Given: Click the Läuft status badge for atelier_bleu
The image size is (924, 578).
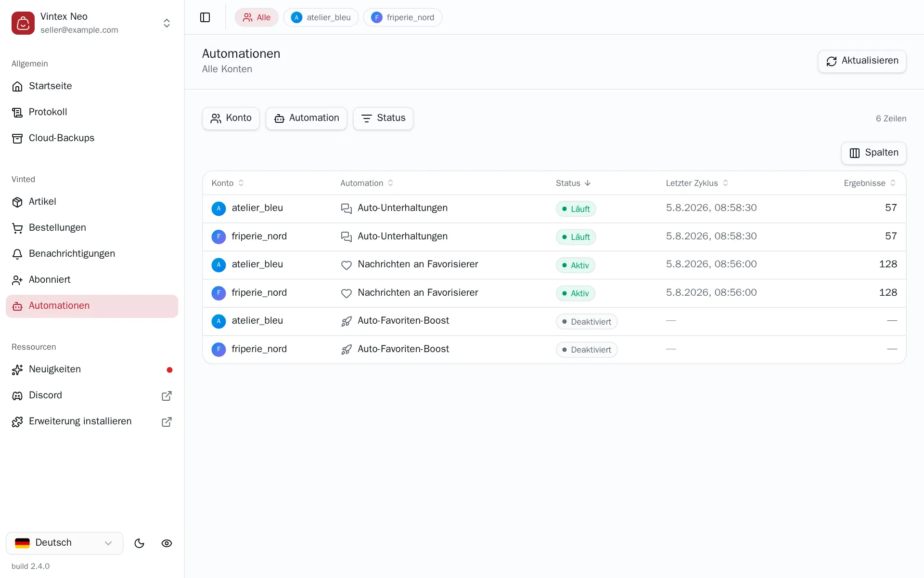Looking at the screenshot, I should [576, 209].
